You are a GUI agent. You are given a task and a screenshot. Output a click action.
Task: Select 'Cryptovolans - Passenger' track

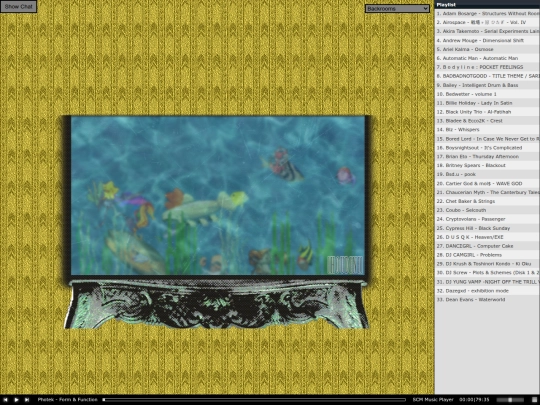point(487,219)
